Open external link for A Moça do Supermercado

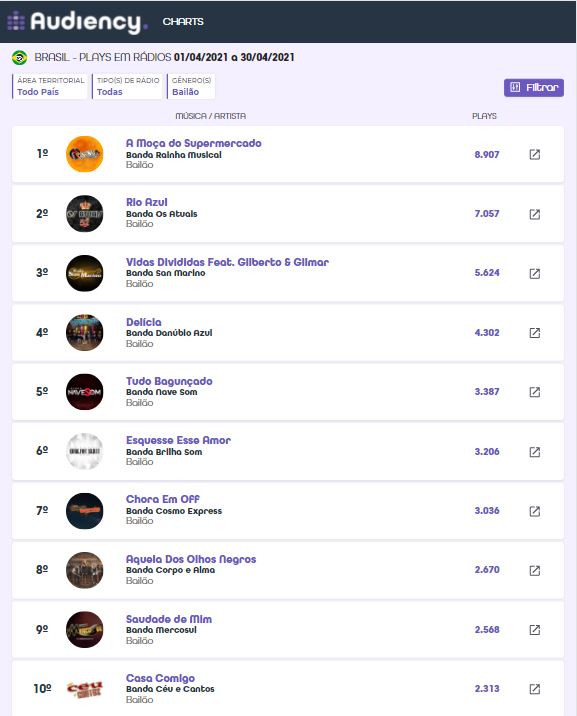click(x=535, y=154)
